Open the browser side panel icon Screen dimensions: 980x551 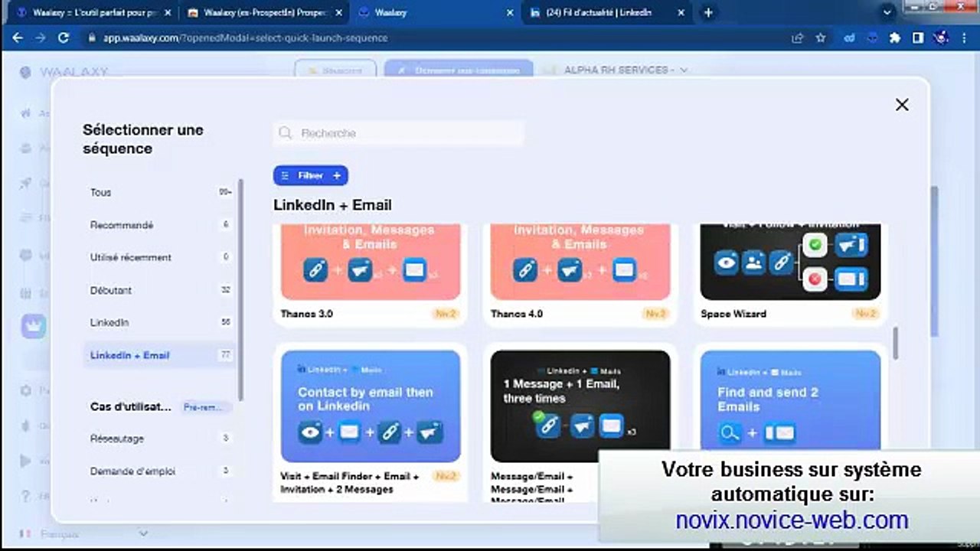pyautogui.click(x=918, y=37)
